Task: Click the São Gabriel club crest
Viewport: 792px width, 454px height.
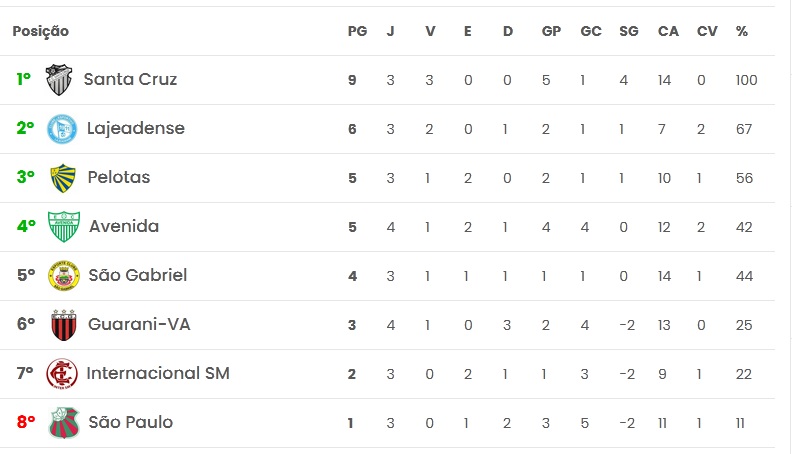Action: tap(64, 275)
